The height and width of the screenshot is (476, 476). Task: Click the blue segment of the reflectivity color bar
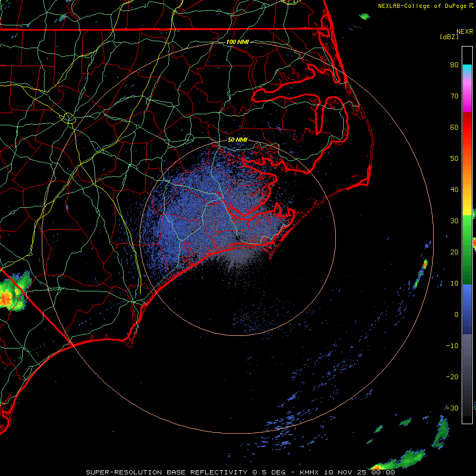[467, 309]
